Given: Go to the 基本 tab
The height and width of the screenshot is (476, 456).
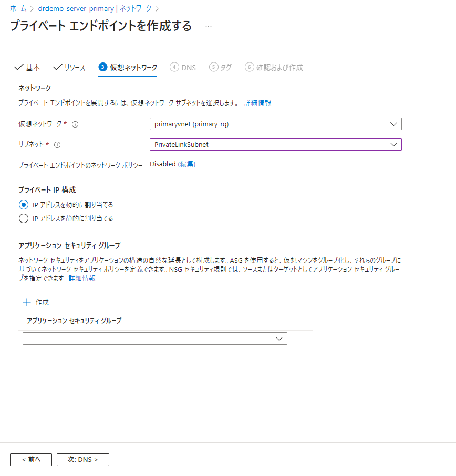Looking at the screenshot, I should (27, 67).
